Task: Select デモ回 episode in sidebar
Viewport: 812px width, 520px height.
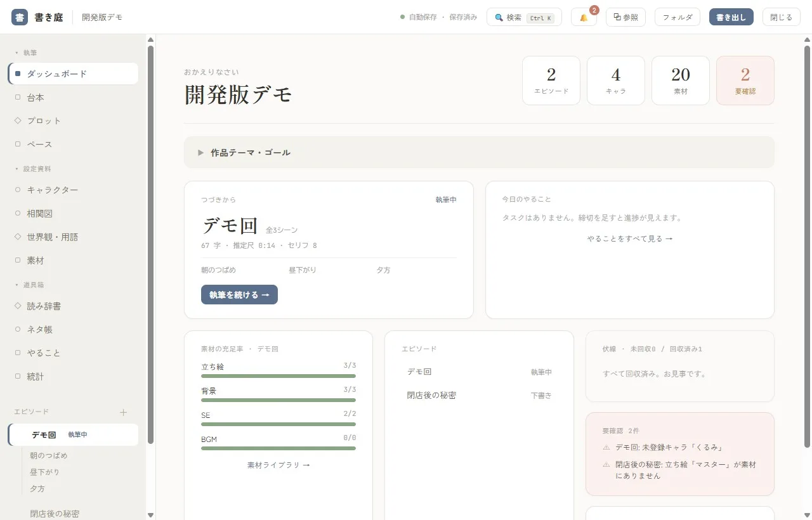Action: tap(73, 435)
